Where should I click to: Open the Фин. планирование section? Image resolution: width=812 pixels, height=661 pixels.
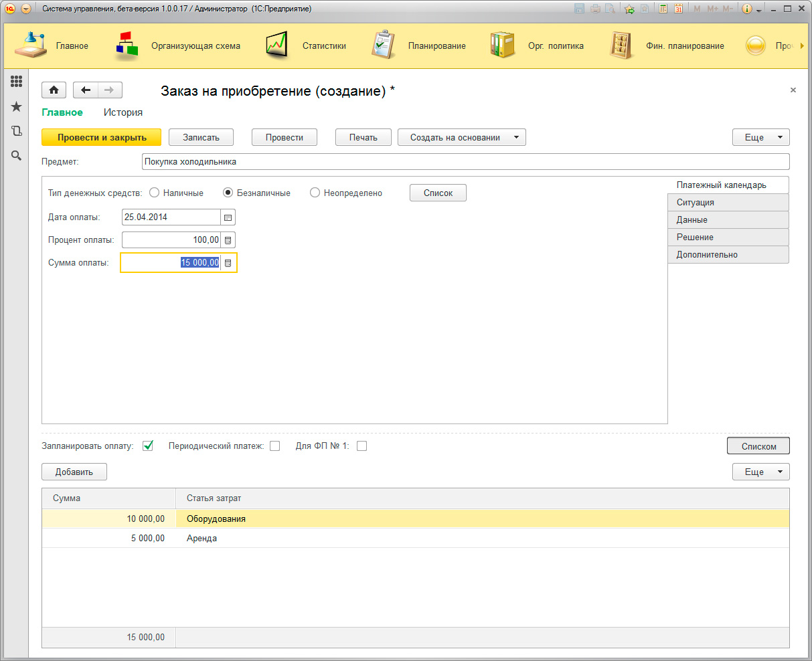pos(667,45)
